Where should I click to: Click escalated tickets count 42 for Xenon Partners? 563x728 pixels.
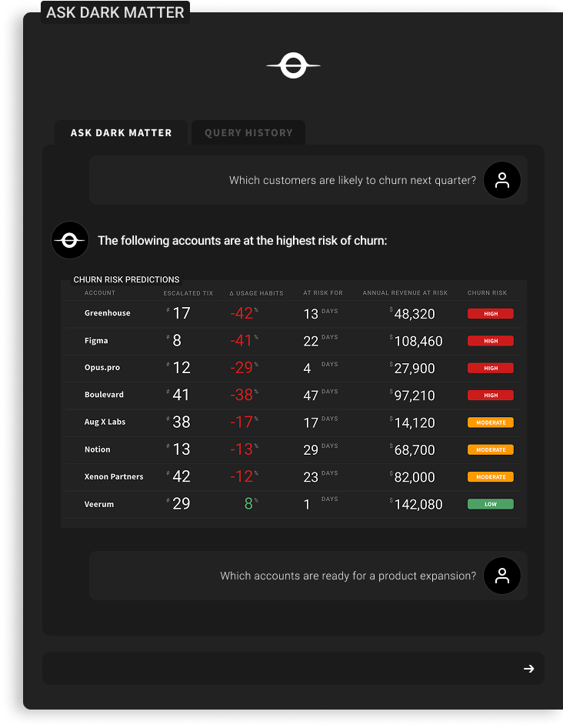[181, 476]
